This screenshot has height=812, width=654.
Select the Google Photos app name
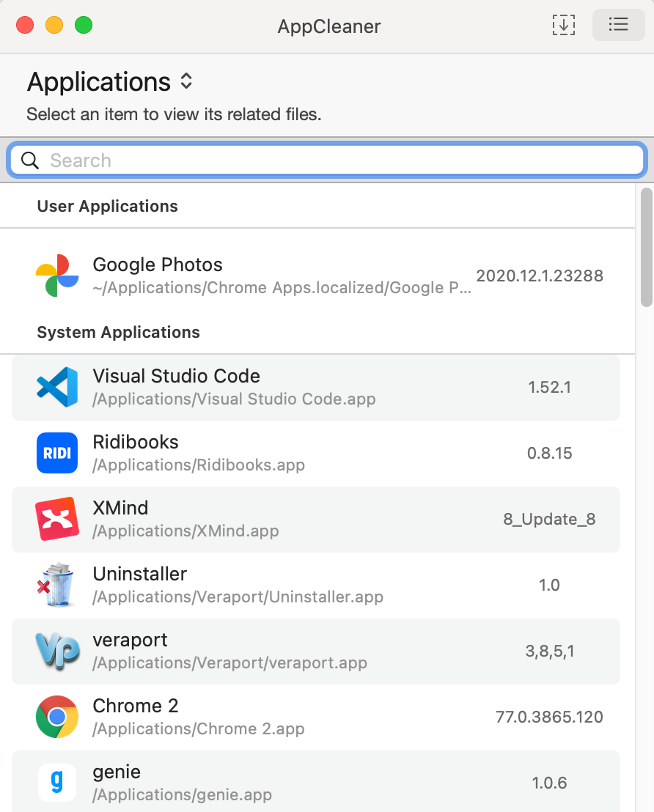[x=158, y=265]
